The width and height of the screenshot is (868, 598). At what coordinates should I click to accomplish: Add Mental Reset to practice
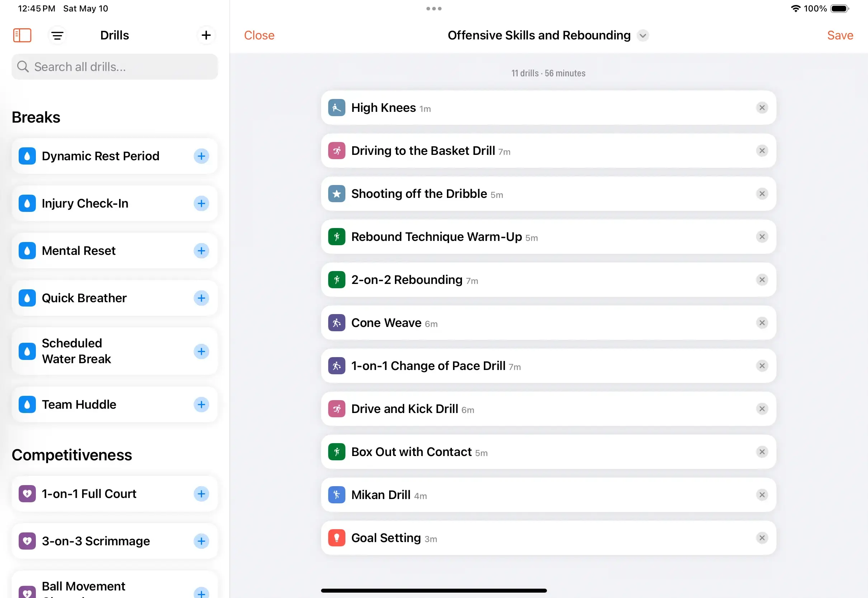201,251
